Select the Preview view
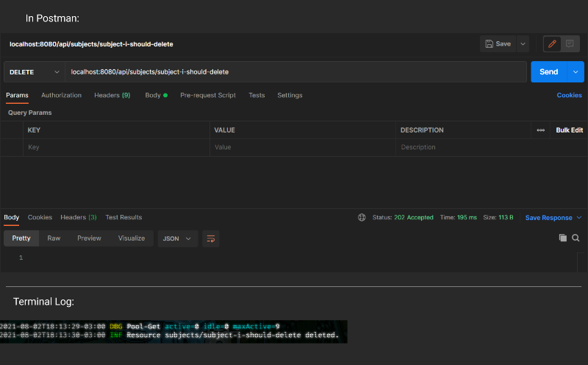The width and height of the screenshot is (588, 365). tap(89, 238)
